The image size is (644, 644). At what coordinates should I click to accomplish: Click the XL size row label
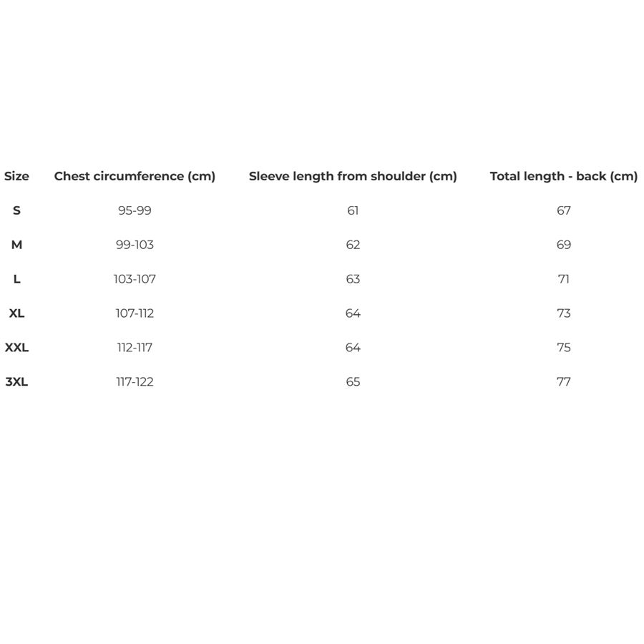(x=16, y=313)
